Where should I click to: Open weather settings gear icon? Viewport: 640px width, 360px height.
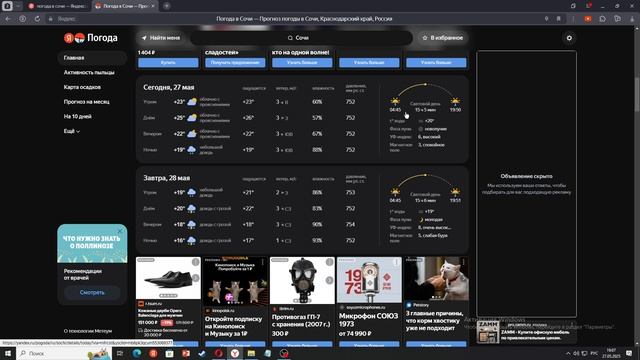(x=569, y=38)
